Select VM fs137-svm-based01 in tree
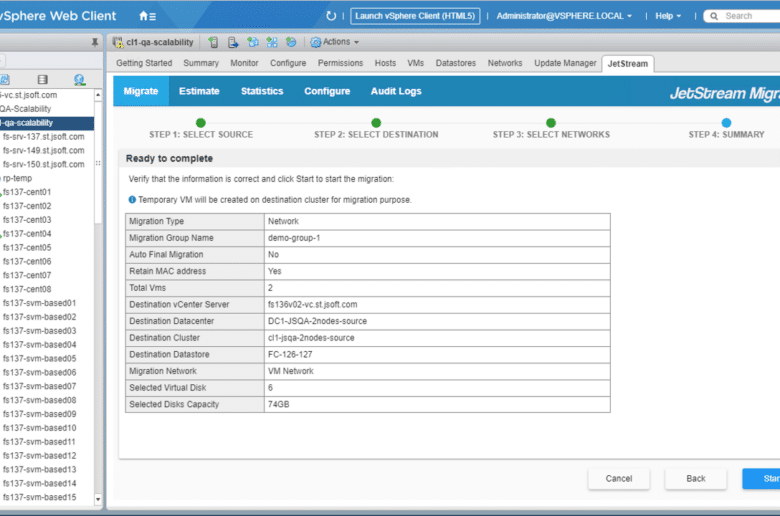 click(39, 303)
